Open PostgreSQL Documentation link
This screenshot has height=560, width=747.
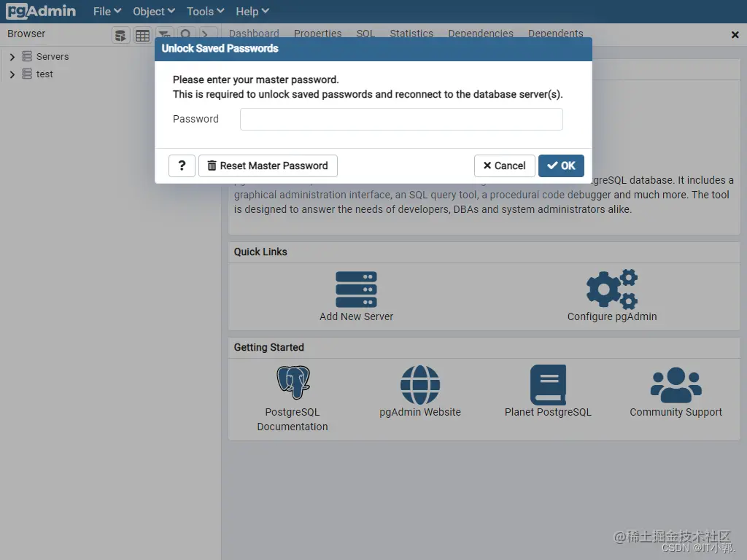pyautogui.click(x=293, y=419)
